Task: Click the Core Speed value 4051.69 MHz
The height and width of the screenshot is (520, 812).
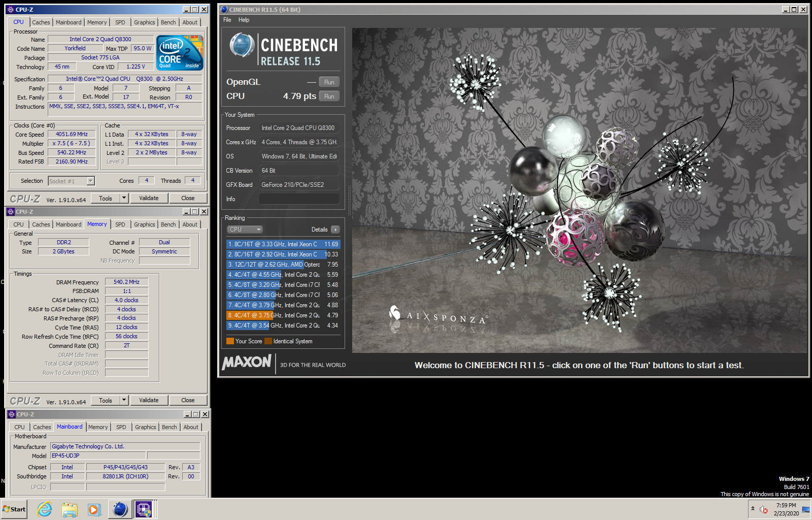Action: click(72, 135)
